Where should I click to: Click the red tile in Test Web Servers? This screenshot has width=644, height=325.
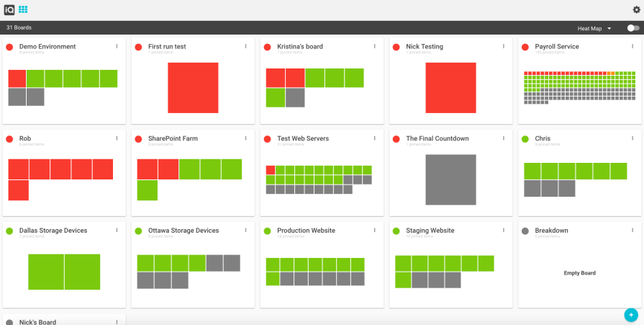pyautogui.click(x=271, y=170)
